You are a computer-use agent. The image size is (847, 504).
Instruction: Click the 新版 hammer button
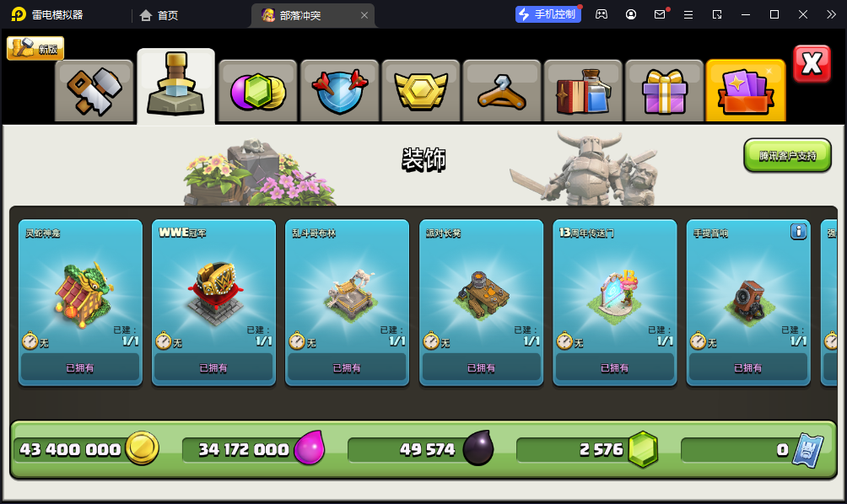coord(35,49)
